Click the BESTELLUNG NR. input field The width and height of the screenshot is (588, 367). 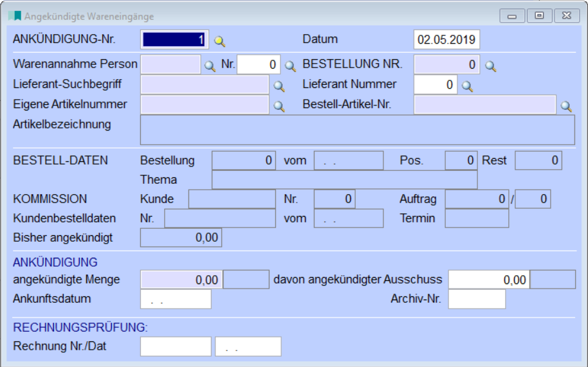pos(446,64)
